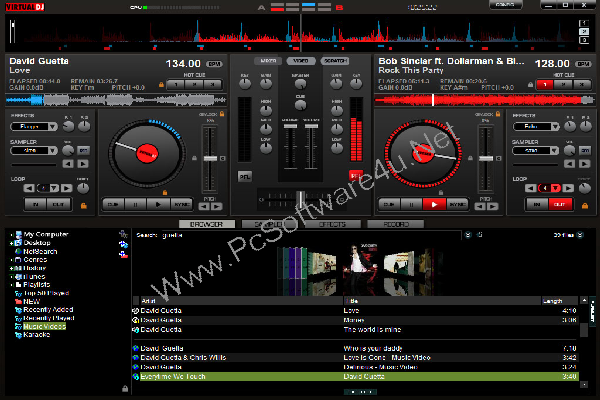Image resolution: width=600 pixels, height=400 pixels.
Task: Pause the right deck
Action: tap(411, 204)
